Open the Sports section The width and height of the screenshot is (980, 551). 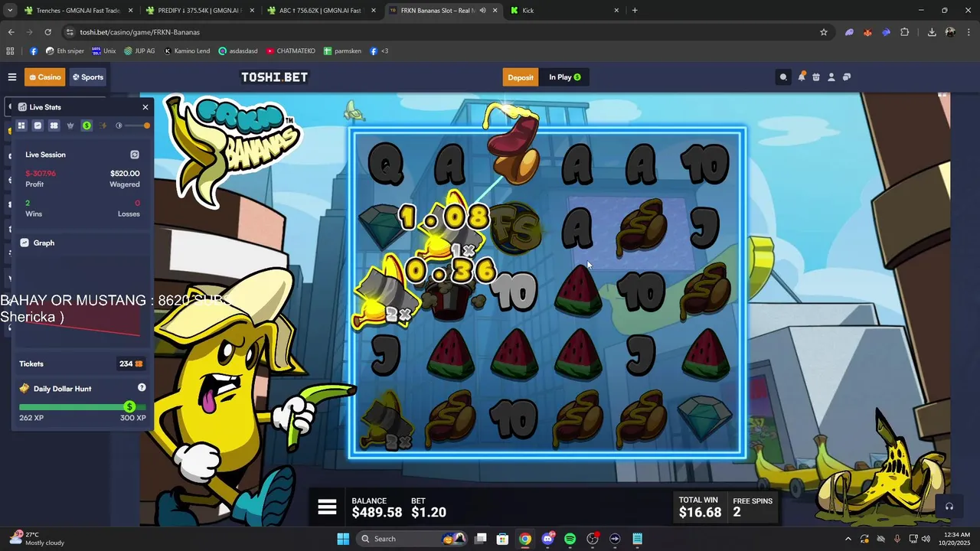(88, 77)
